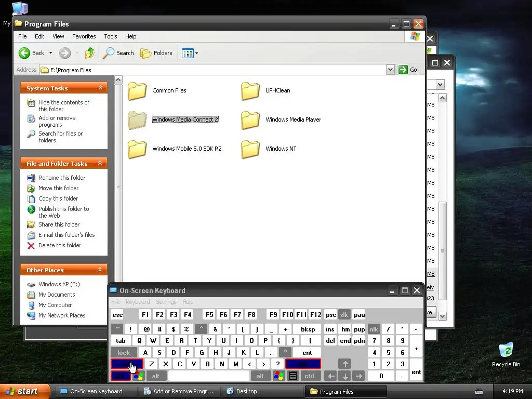532x399 pixels.
Task: Select the UPHClean folder icon
Action: (x=250, y=91)
